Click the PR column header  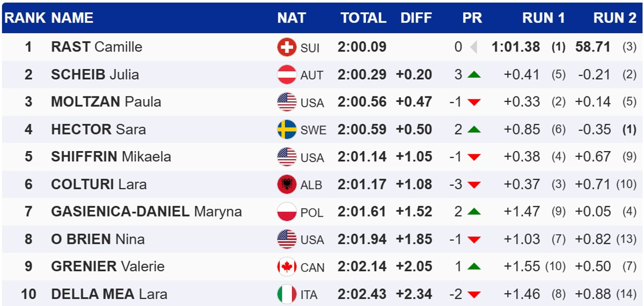tap(472, 18)
